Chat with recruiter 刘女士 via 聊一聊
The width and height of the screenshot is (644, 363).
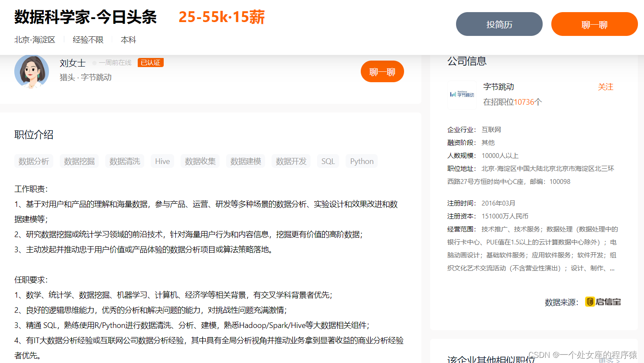[x=382, y=72]
